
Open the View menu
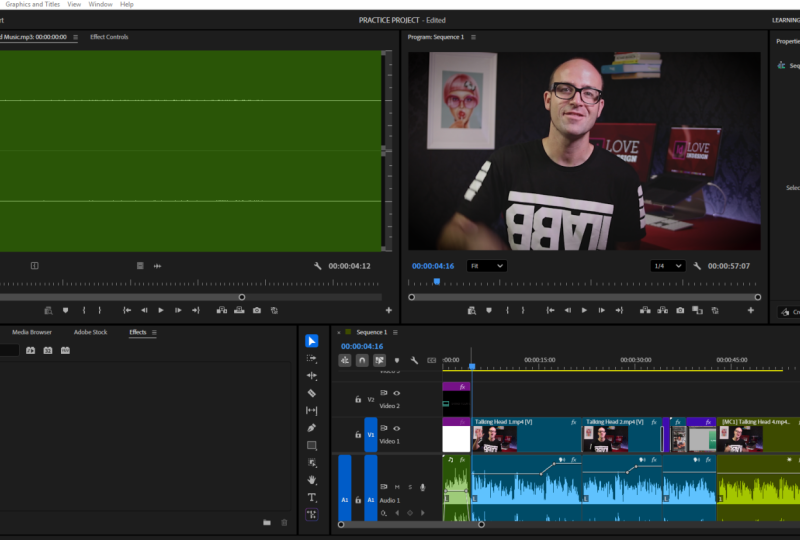[74, 4]
